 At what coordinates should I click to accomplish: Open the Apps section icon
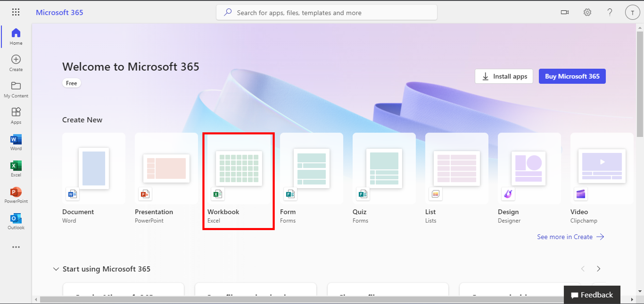pos(16,112)
